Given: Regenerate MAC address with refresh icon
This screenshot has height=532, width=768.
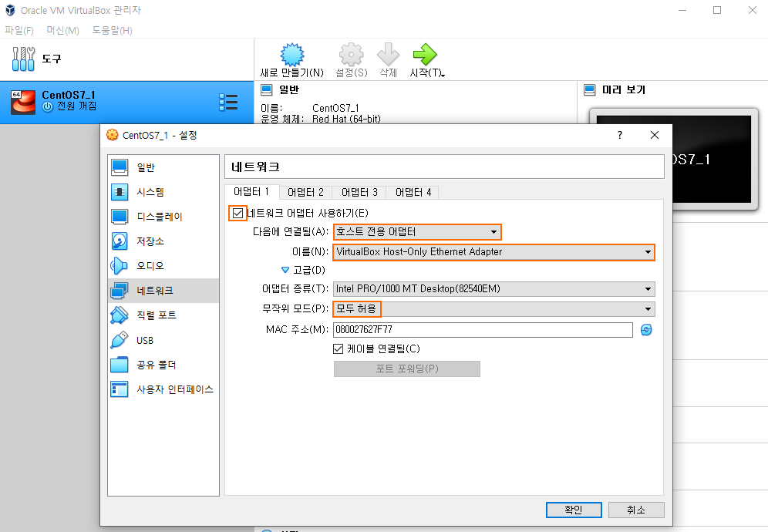Looking at the screenshot, I should coord(646,330).
